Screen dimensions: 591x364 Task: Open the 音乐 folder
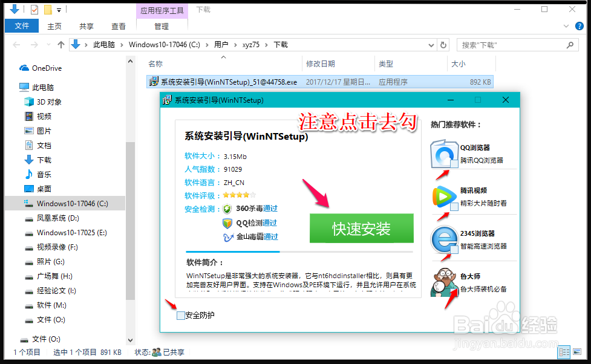38,175
